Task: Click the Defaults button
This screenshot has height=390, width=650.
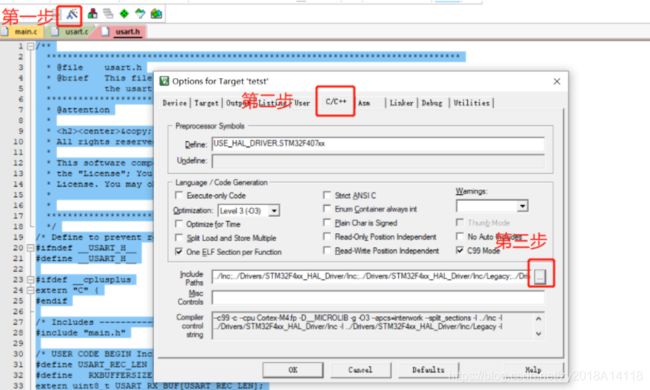Action: [428, 370]
